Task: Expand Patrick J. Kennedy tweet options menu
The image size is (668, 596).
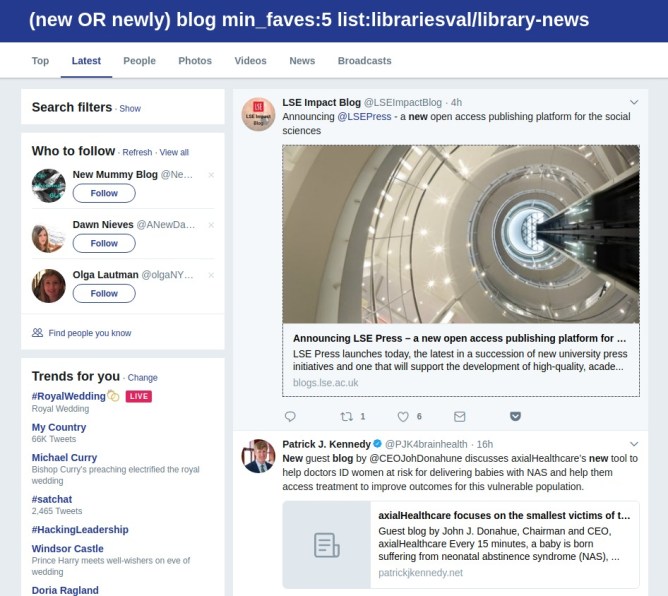Action: pyautogui.click(x=634, y=444)
